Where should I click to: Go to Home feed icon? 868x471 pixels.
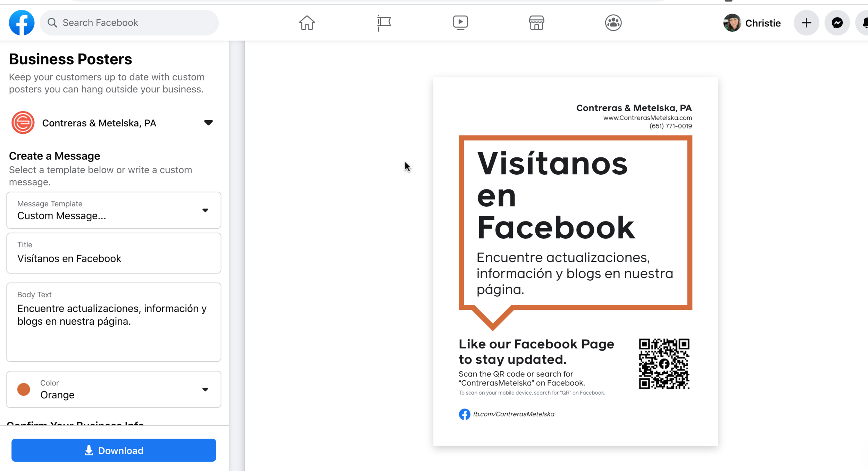(x=307, y=23)
